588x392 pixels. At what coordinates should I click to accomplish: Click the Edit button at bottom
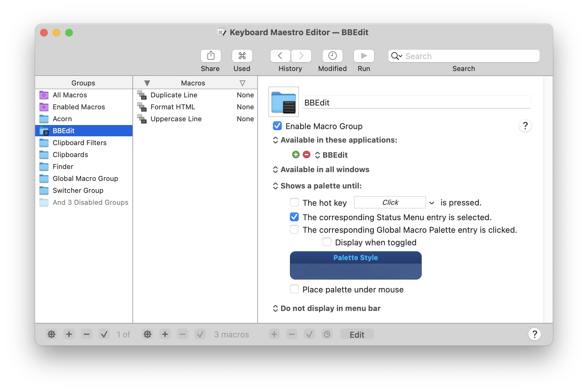pos(357,334)
